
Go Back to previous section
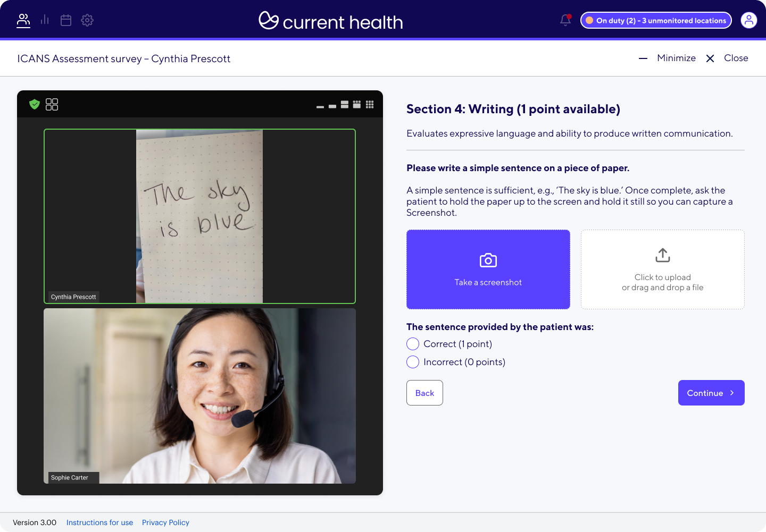(x=424, y=393)
